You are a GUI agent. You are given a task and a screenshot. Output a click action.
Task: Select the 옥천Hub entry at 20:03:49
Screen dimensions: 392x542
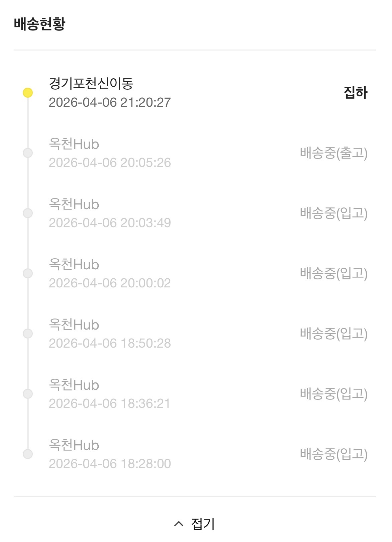[x=74, y=204]
